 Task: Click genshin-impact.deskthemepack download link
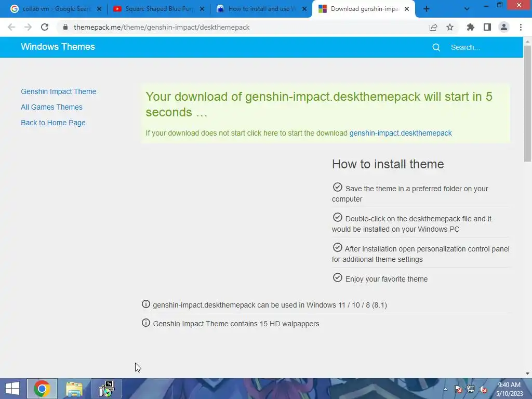click(x=401, y=133)
